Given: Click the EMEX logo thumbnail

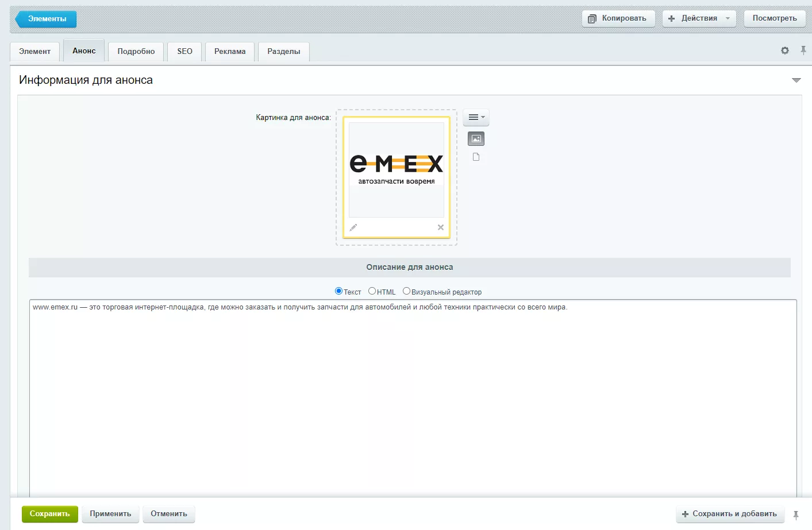Looking at the screenshot, I should point(397,170).
